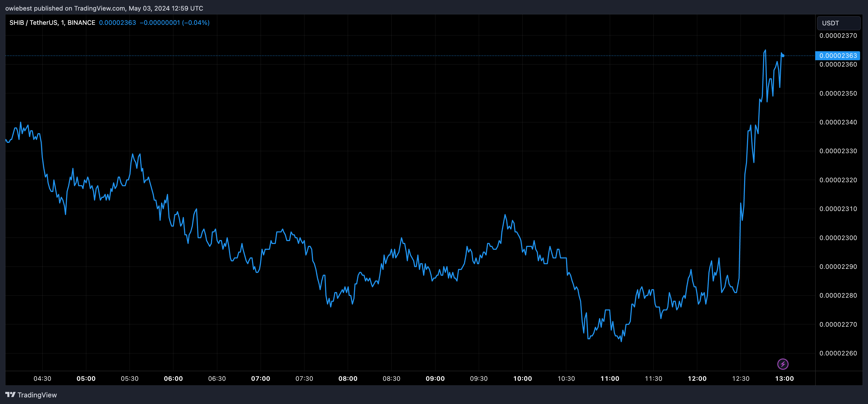
Task: Click the highlighted 0.00002363 current price label
Action: [x=838, y=56]
